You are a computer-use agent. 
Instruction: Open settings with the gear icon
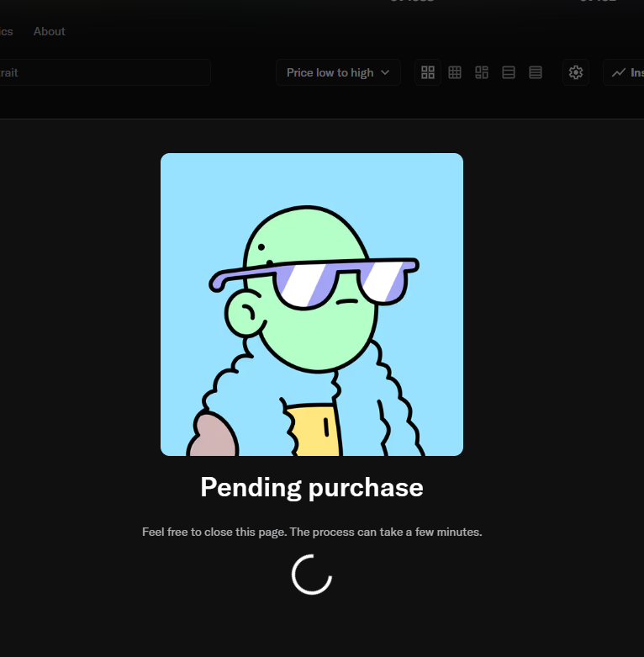click(x=576, y=72)
